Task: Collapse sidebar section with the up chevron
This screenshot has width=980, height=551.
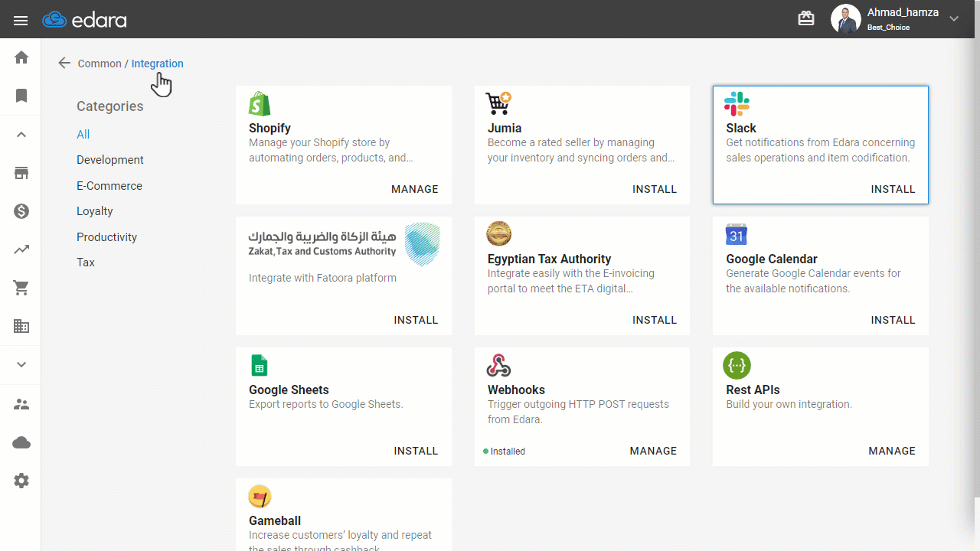Action: coord(21,135)
